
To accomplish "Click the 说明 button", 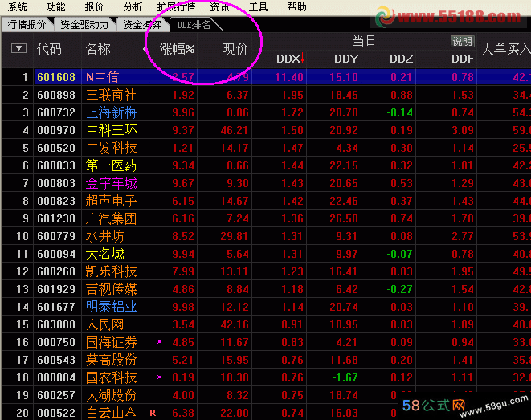I will click(462, 41).
